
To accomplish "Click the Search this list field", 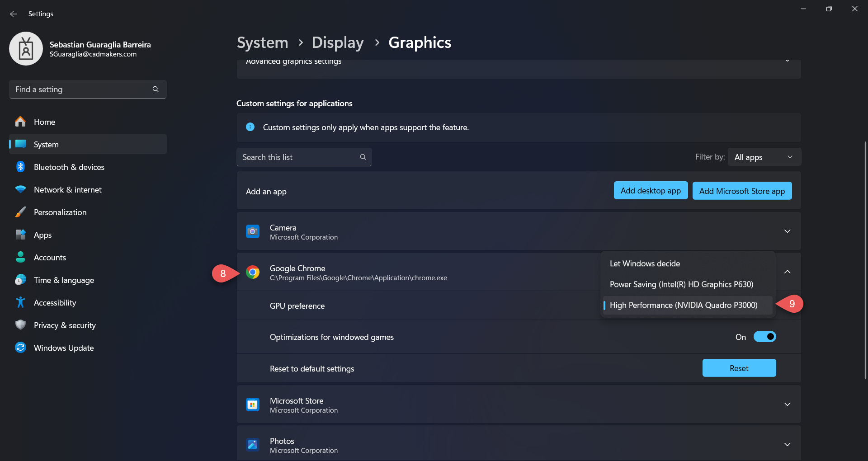I will click(x=304, y=157).
